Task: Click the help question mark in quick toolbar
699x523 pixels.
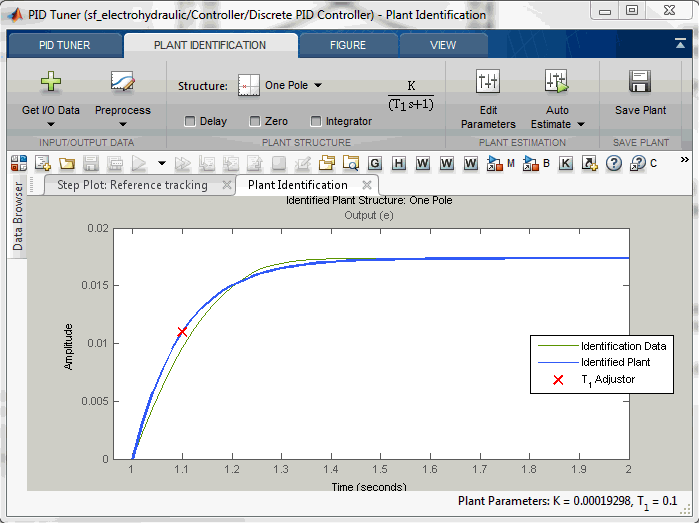Action: tap(614, 163)
